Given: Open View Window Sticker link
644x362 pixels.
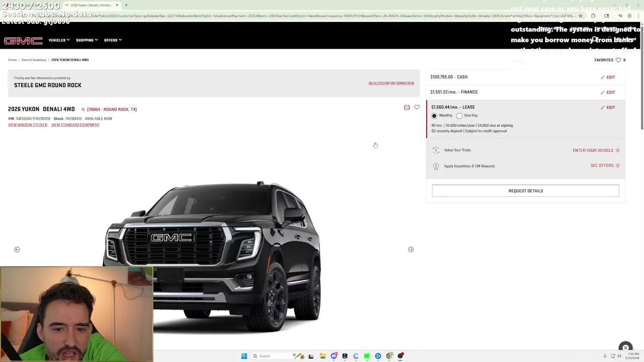Looking at the screenshot, I should coord(28,125).
